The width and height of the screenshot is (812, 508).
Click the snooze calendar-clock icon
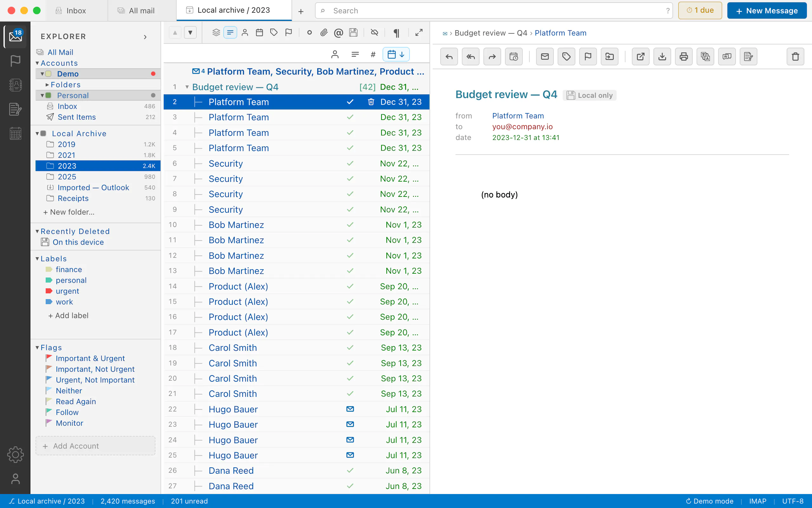coord(514,57)
